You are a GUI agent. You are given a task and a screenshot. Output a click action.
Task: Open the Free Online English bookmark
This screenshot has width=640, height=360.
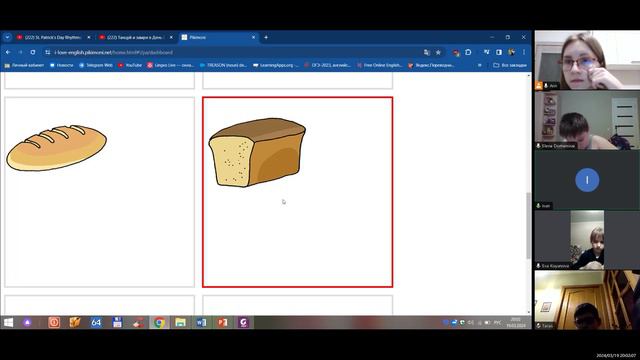(379, 65)
